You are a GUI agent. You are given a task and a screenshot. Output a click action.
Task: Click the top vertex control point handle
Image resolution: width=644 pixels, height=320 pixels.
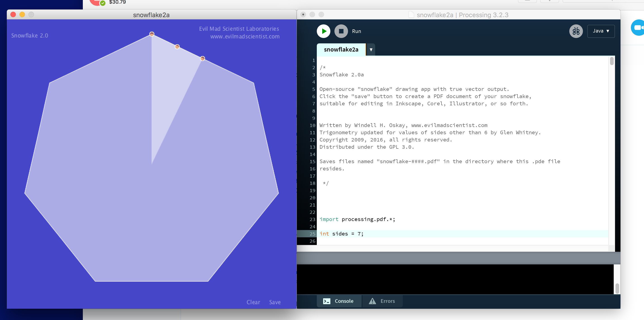152,34
